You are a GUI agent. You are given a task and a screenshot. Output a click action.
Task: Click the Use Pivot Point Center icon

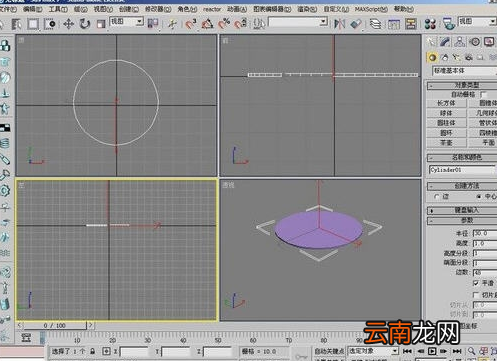click(153, 24)
